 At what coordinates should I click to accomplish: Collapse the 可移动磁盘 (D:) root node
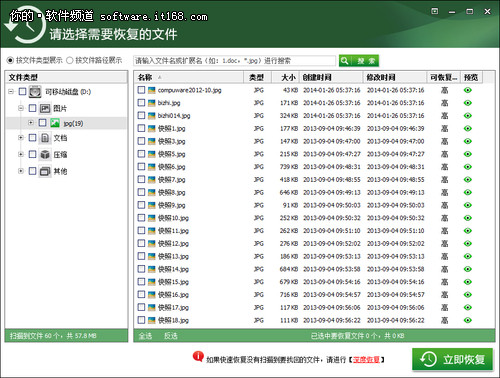pyautogui.click(x=11, y=91)
